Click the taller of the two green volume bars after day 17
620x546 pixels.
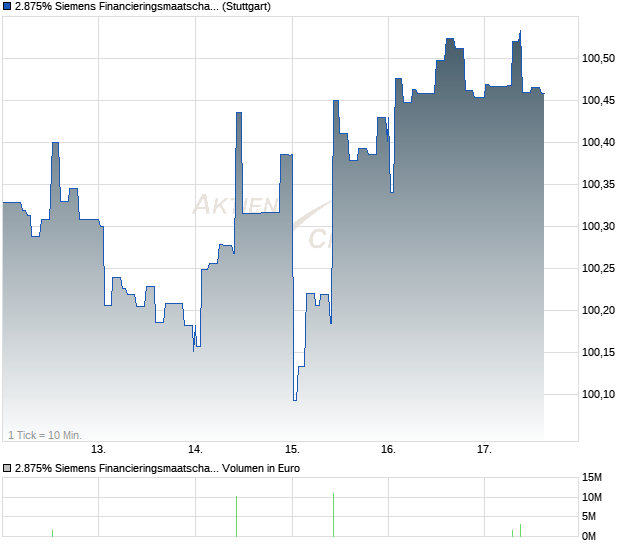[520, 531]
